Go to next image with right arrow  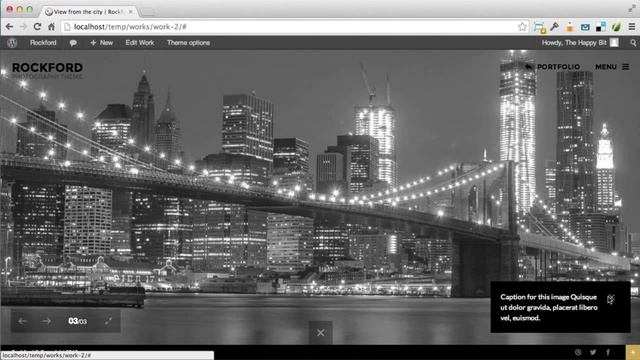(x=46, y=321)
